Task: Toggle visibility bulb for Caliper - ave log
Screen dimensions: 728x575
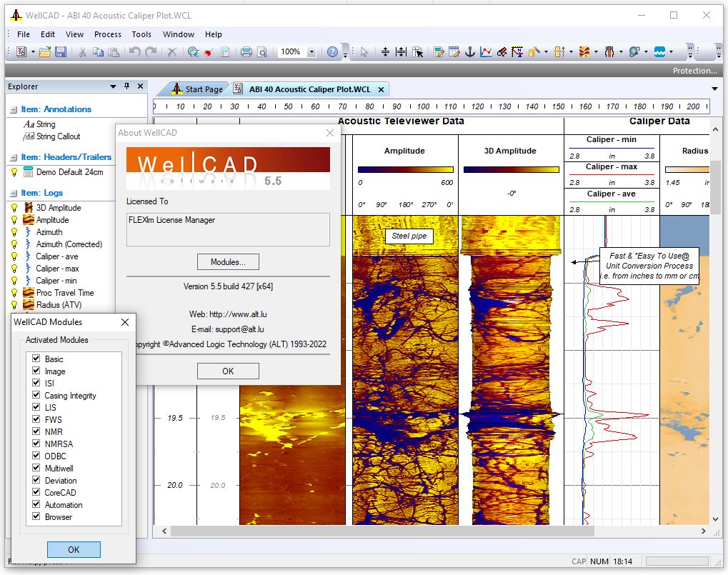Action: tap(14, 256)
